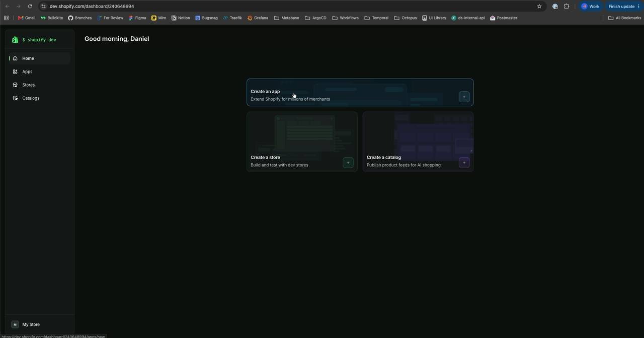Click the Shopify bag logo icon
The height and width of the screenshot is (338, 644).
tap(15, 40)
